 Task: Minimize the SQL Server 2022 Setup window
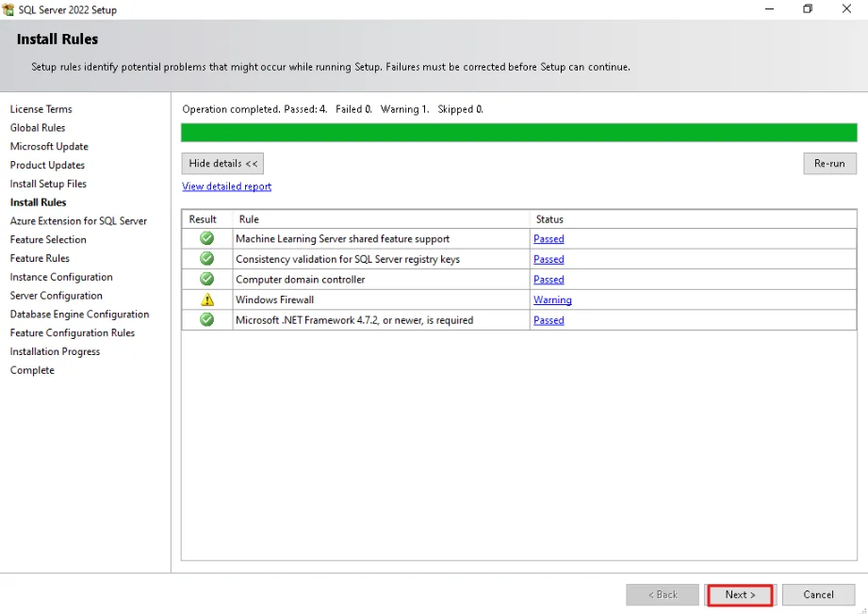point(769,8)
